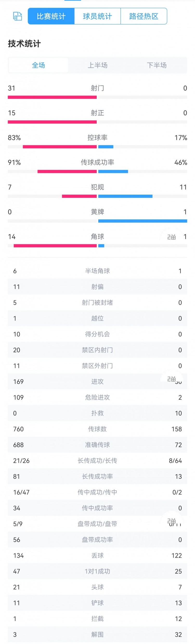Click the 角球 corners progress bar
This screenshot has width=195, height=644.
(97, 245)
